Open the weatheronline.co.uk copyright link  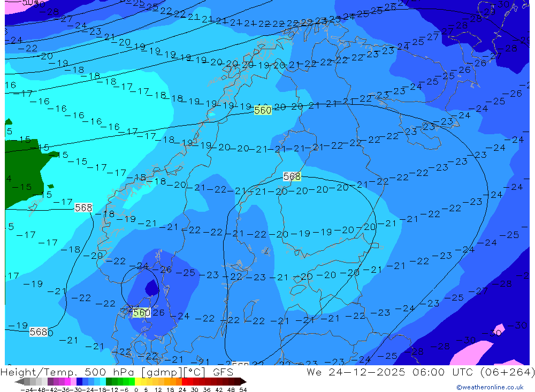490,387
